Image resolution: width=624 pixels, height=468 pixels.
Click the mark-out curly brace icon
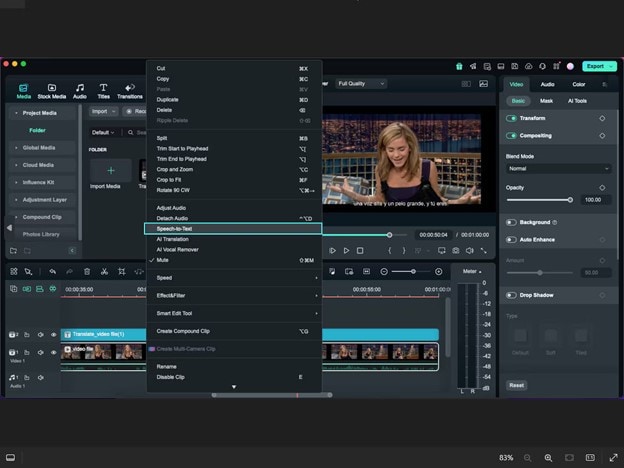tap(404, 250)
